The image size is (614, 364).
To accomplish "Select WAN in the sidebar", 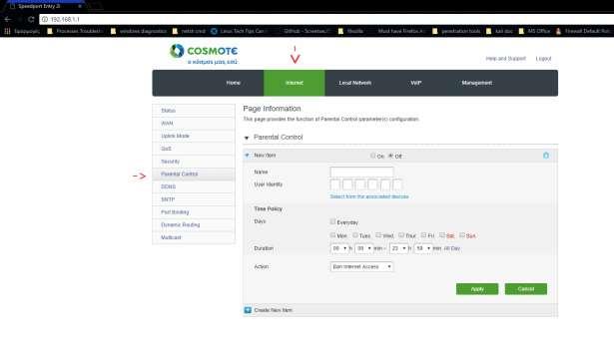I will (x=194, y=123).
